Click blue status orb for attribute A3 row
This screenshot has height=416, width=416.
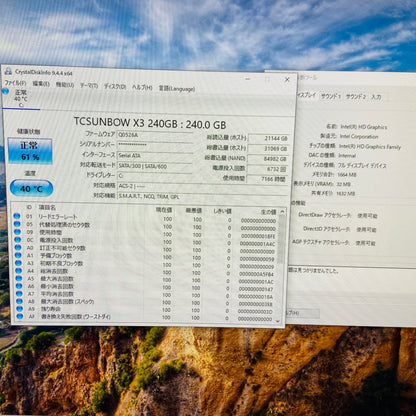click(x=18, y=263)
